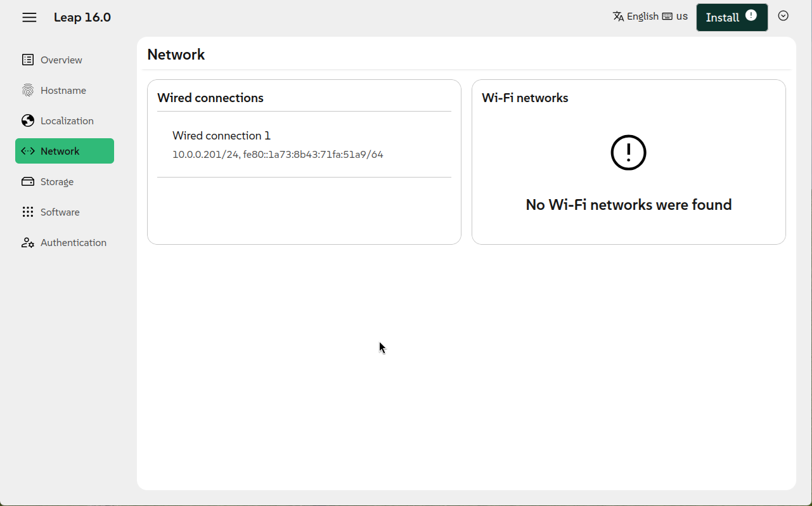Screen dimensions: 812x506
Task: Expand the top-right options chevron
Action: tap(783, 16)
